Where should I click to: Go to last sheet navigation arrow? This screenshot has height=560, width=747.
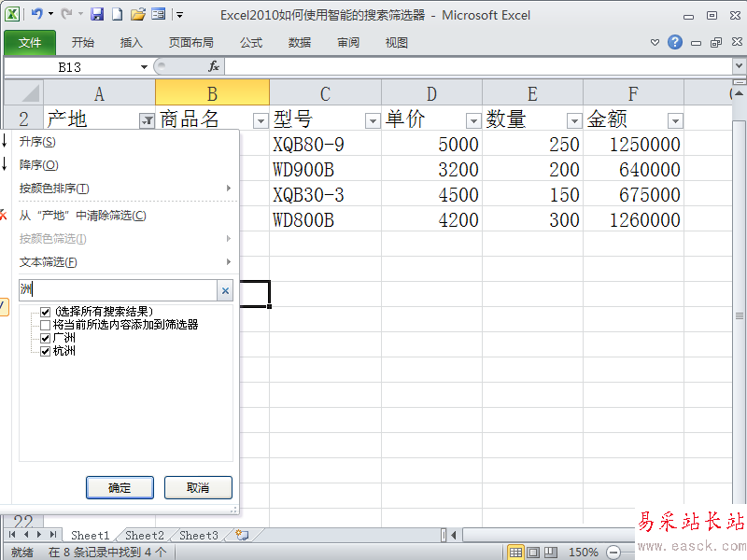coord(53,535)
